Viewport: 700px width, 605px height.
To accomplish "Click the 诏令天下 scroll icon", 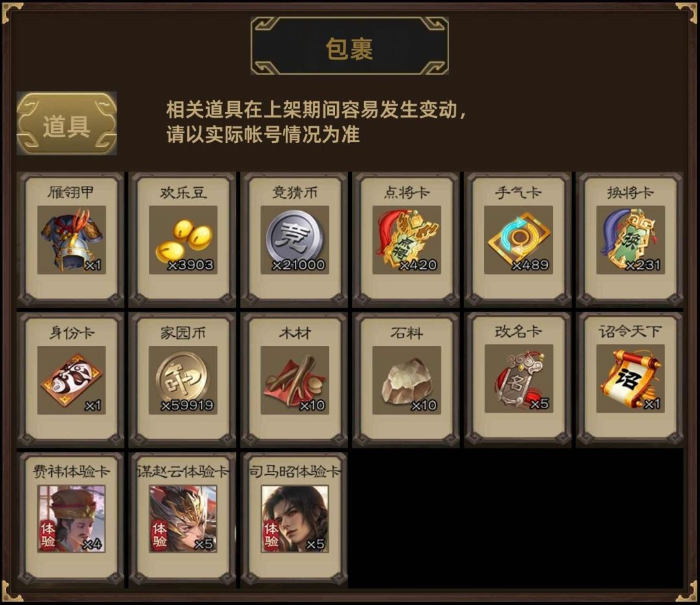I will (x=631, y=379).
